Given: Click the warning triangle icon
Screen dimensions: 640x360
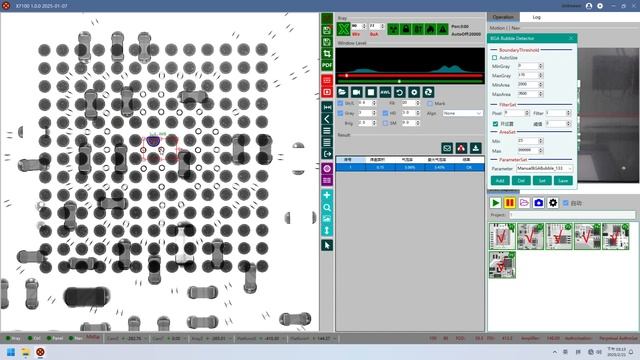Looking at the screenshot, I should 442,29.
